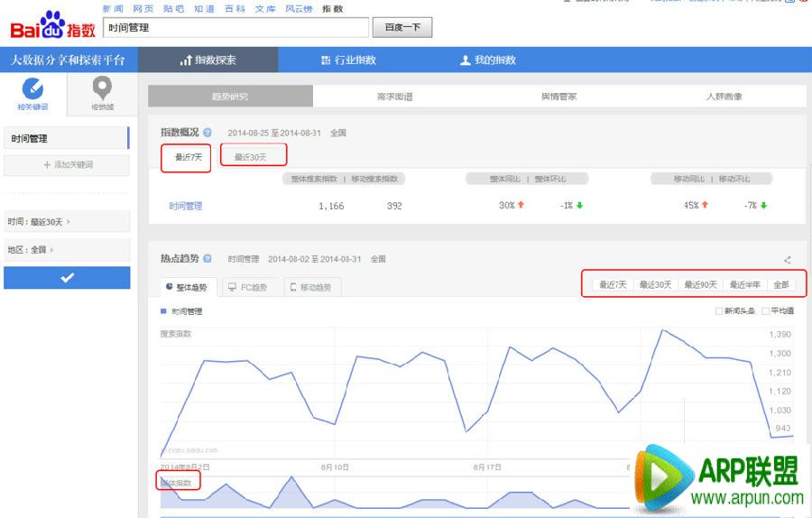Switch to the PC趋势 tab
Viewport: 812px width, 518px height.
pyautogui.click(x=247, y=288)
